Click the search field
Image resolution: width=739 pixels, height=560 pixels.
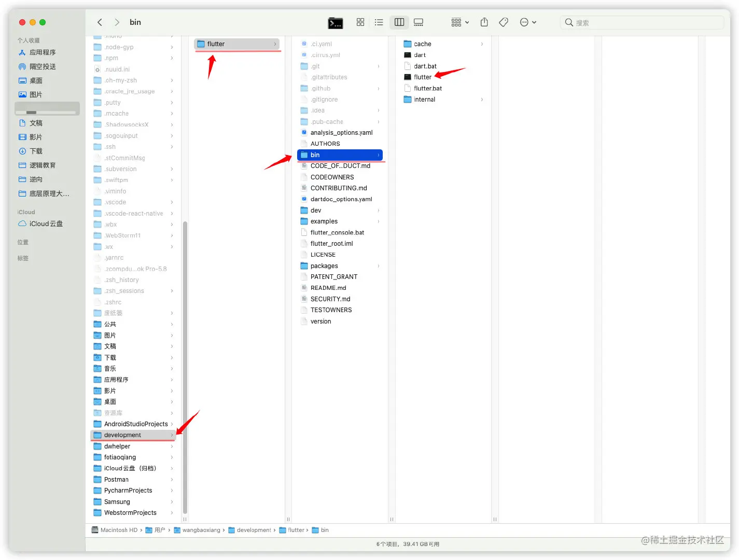coord(643,23)
